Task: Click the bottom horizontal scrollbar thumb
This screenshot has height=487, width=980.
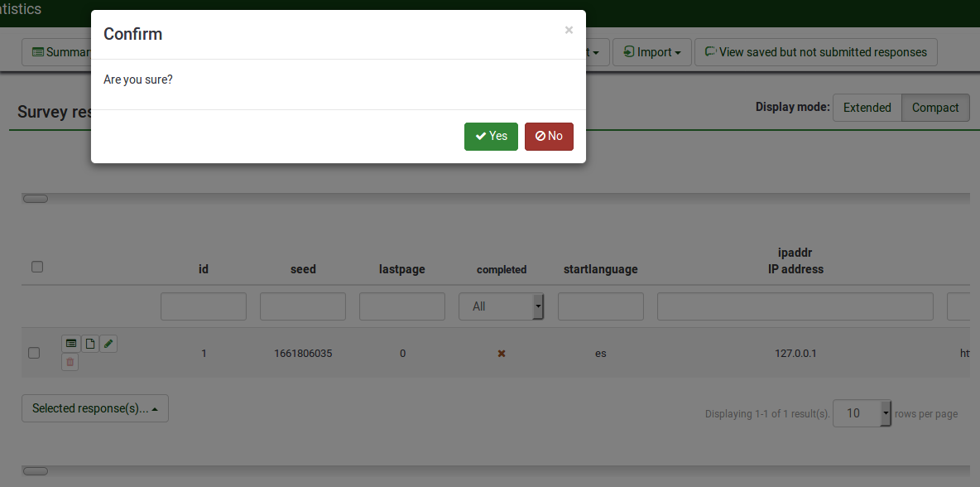Action: (x=36, y=470)
